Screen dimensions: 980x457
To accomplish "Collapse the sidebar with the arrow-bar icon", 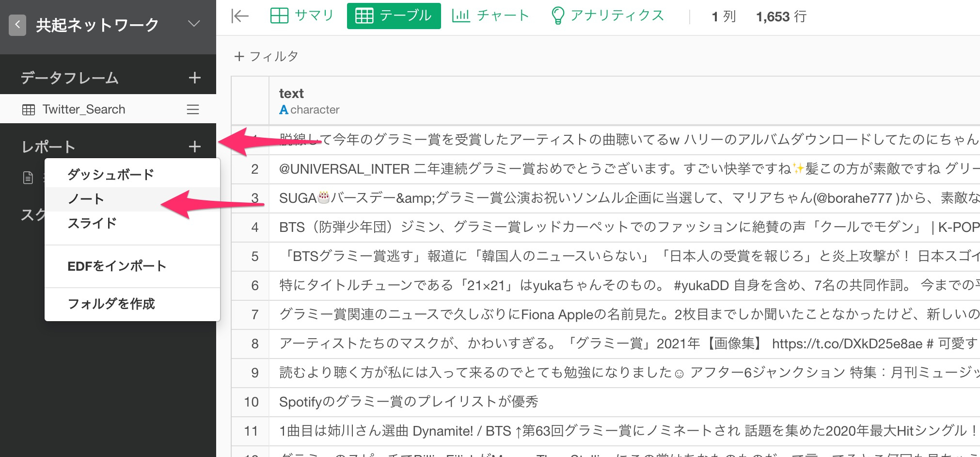I will point(240,16).
